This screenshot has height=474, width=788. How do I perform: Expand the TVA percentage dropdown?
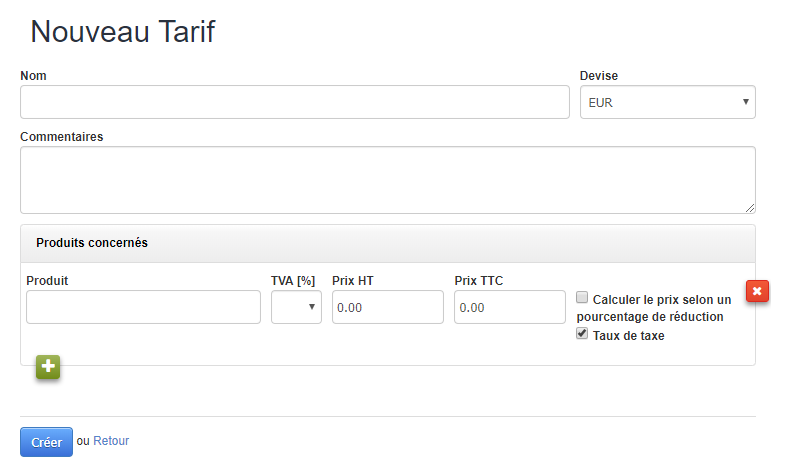click(x=296, y=307)
